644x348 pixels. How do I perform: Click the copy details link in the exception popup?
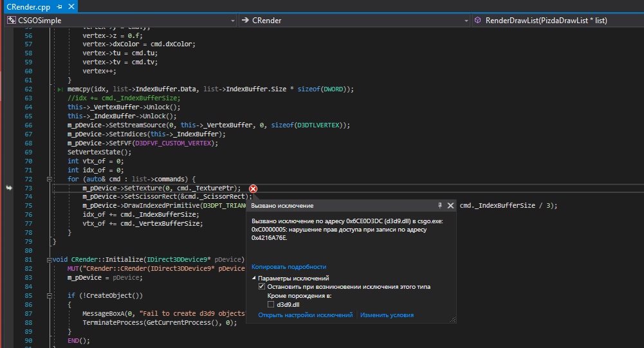pos(289,266)
